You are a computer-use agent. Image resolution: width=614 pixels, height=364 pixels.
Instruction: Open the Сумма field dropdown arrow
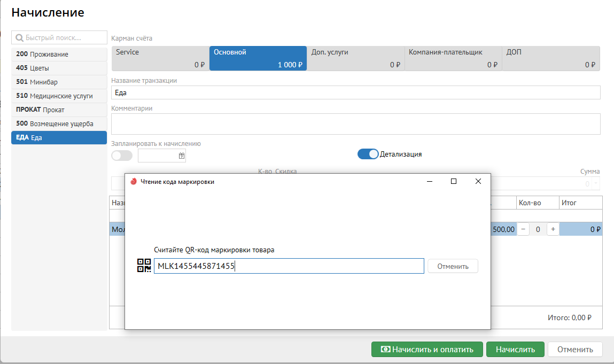pyautogui.click(x=596, y=183)
